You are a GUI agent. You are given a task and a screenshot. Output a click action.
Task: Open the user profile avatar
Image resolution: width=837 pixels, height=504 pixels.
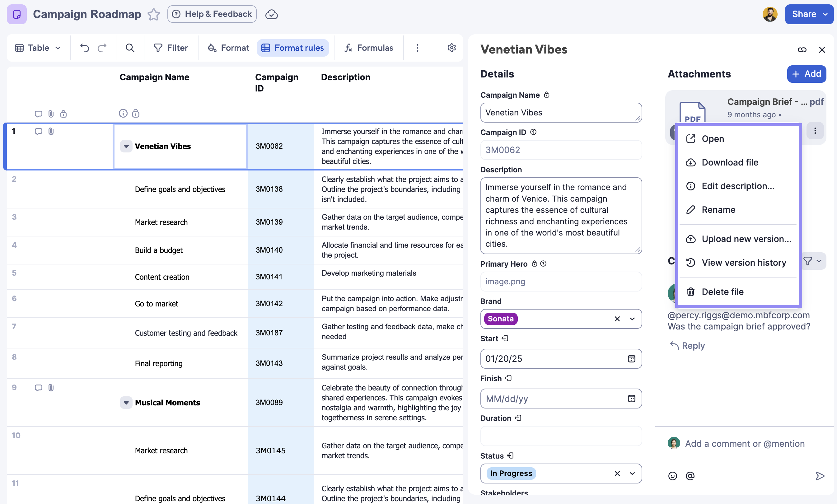pyautogui.click(x=770, y=14)
